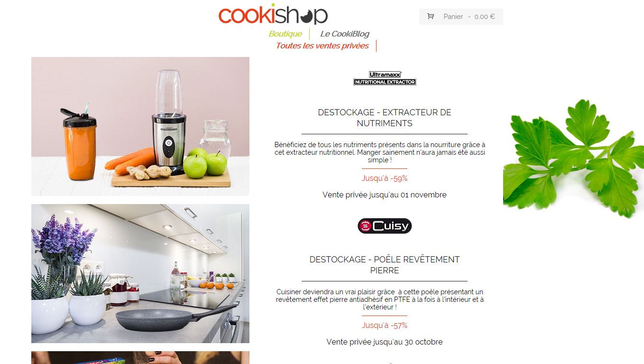The image size is (644, 364).
Task: Go to Le CookiBlog
Action: point(345,34)
